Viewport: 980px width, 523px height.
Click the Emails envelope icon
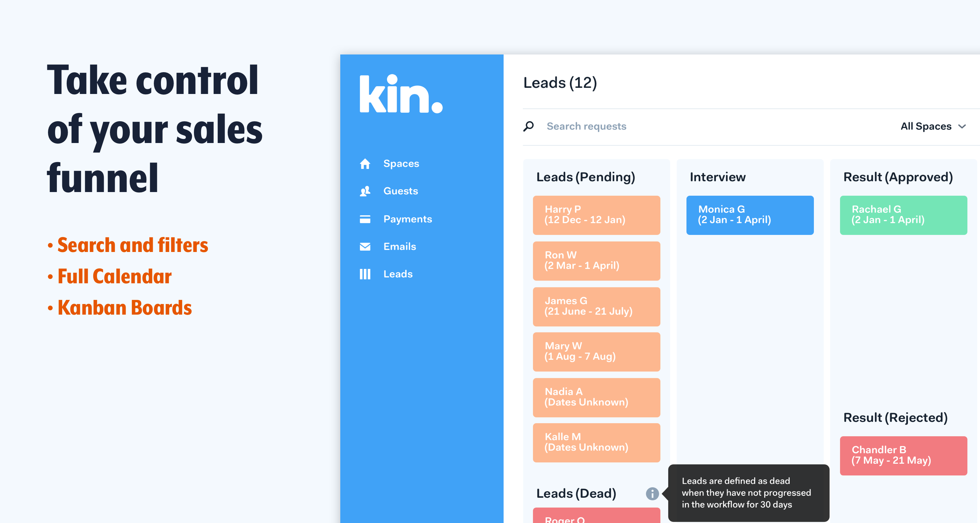coord(365,247)
